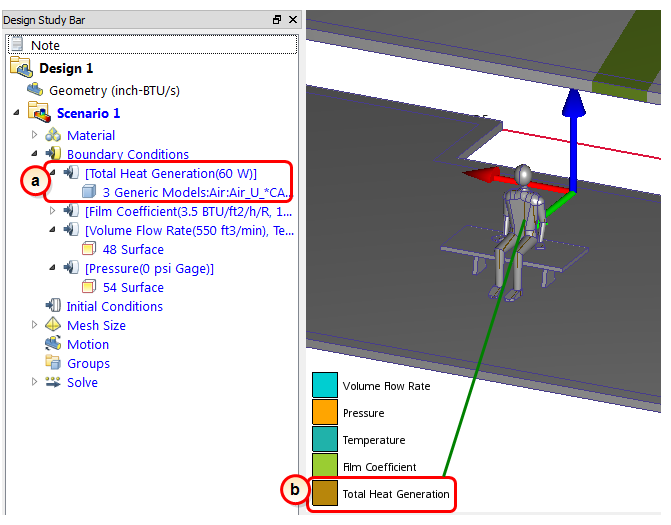This screenshot has height=525, width=671.
Task: Select the Motion label
Action: 88,344
